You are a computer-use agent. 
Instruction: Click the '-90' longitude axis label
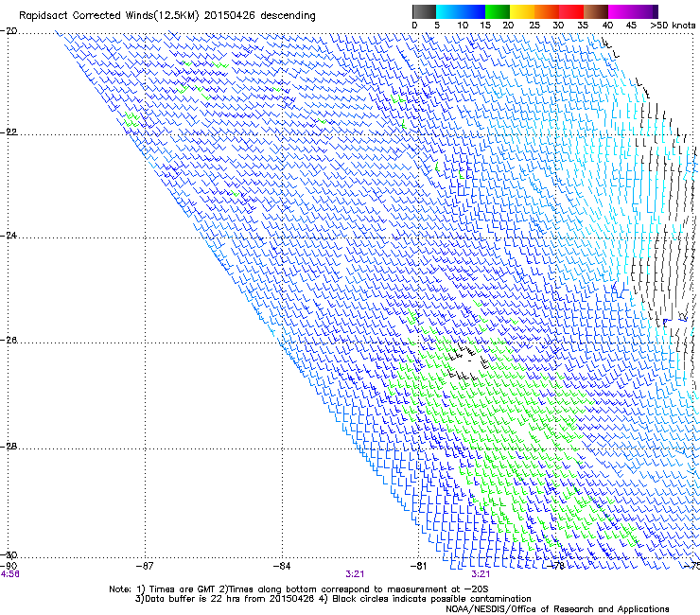(x=9, y=566)
